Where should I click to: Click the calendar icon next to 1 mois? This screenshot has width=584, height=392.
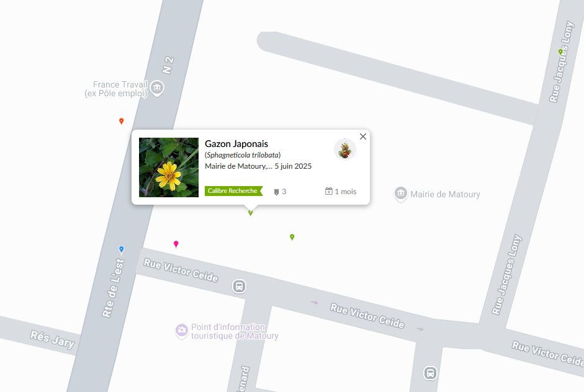[328, 191]
